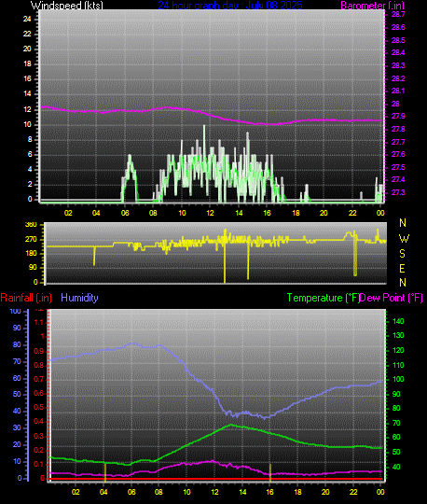427x504 pixels.
Task: Click the Windspeed (kts) axis title
Action: click(67, 6)
